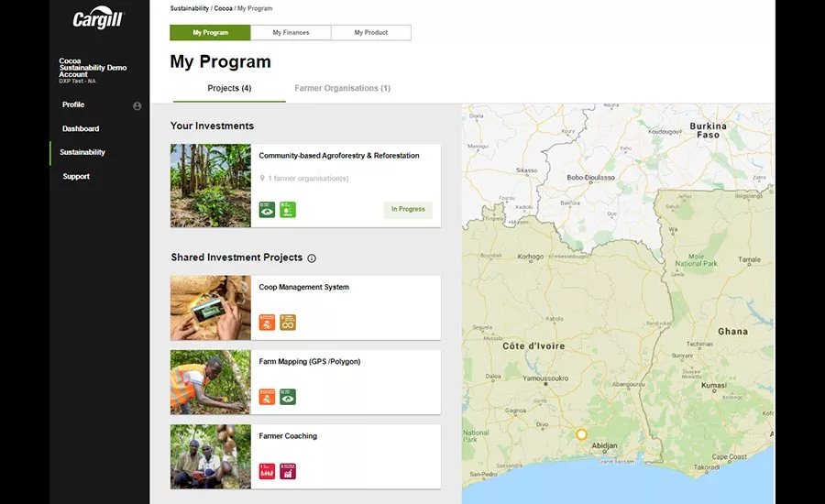Click Mole National Park on map
Viewport: 825px width, 504px height.
coord(696,260)
